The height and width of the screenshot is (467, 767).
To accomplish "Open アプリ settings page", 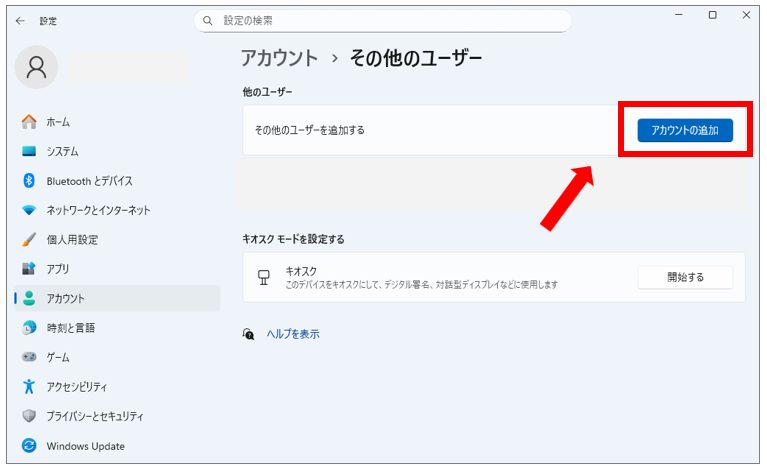I will [117, 269].
